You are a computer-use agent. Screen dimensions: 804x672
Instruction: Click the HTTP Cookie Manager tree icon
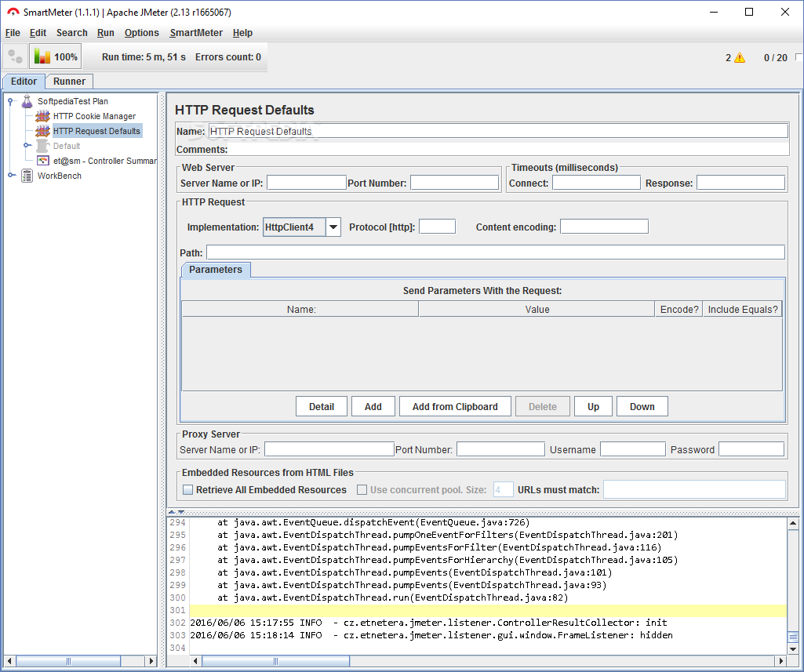coord(42,116)
